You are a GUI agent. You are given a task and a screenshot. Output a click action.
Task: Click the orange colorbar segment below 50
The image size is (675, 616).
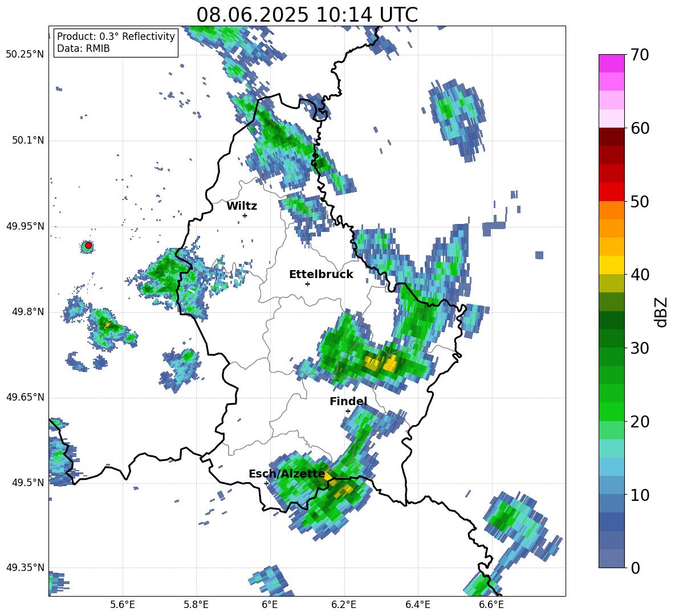click(611, 210)
